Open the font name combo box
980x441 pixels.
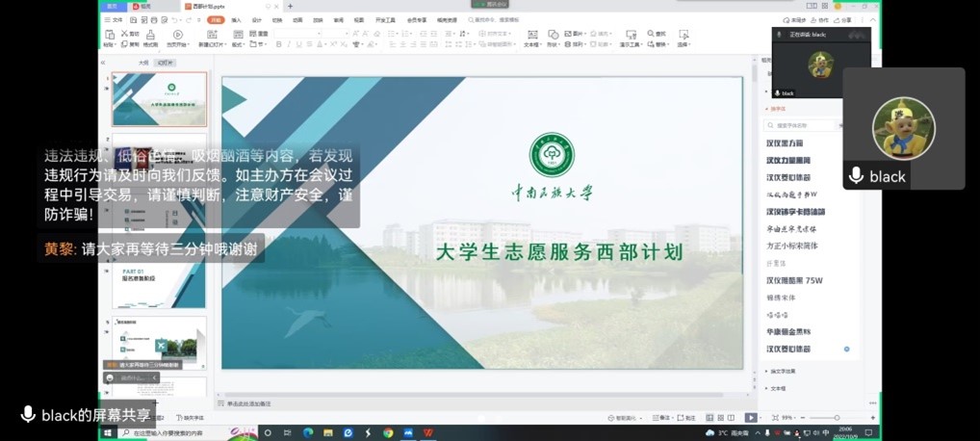(297, 34)
